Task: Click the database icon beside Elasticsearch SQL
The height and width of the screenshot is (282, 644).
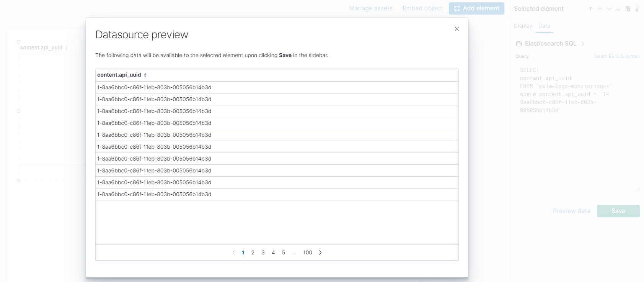Action: 519,44
